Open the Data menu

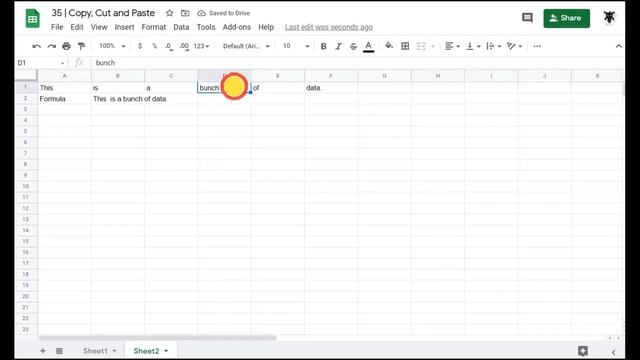(x=181, y=27)
